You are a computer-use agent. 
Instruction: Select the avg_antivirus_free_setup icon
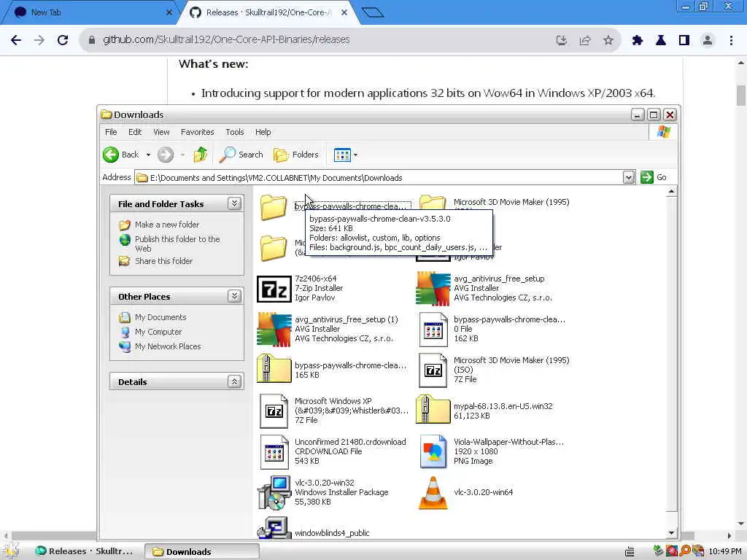433,289
